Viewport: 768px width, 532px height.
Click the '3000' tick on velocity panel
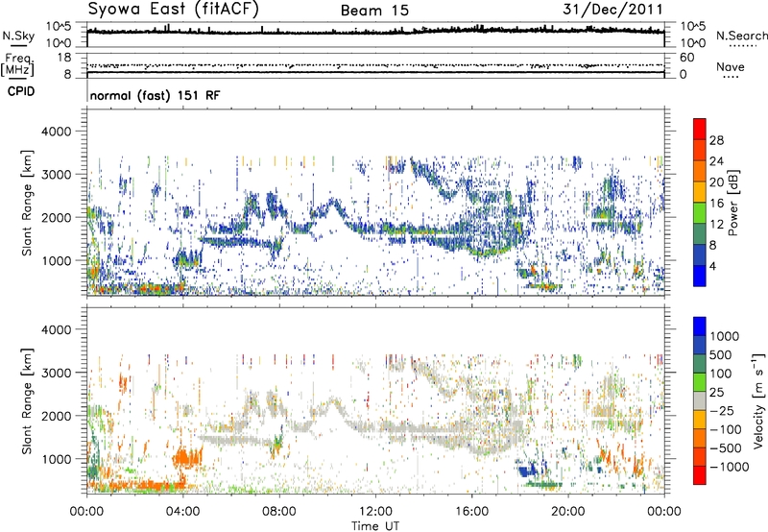[x=56, y=373]
